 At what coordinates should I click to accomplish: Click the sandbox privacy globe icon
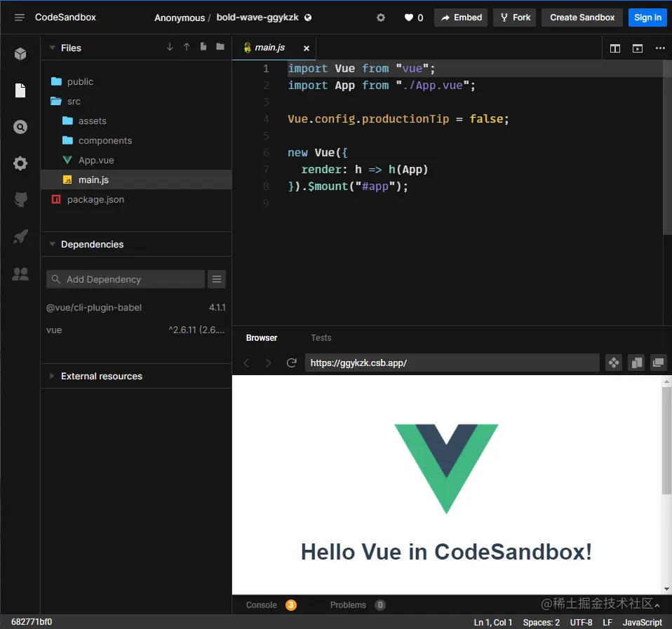pos(308,18)
